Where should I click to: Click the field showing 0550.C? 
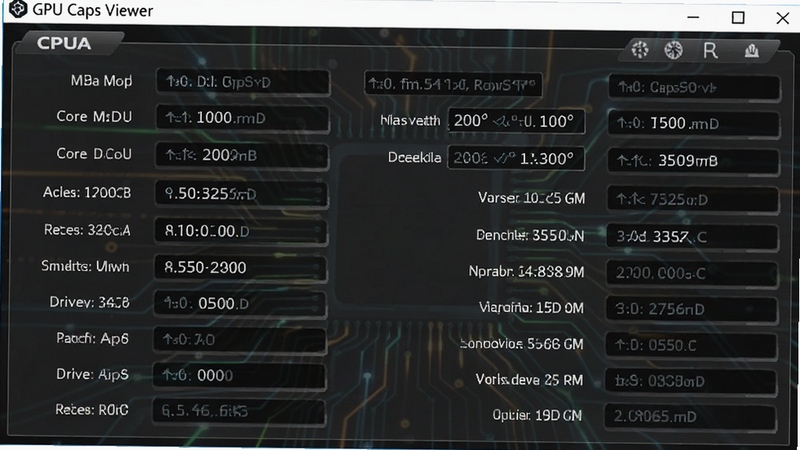click(x=691, y=346)
